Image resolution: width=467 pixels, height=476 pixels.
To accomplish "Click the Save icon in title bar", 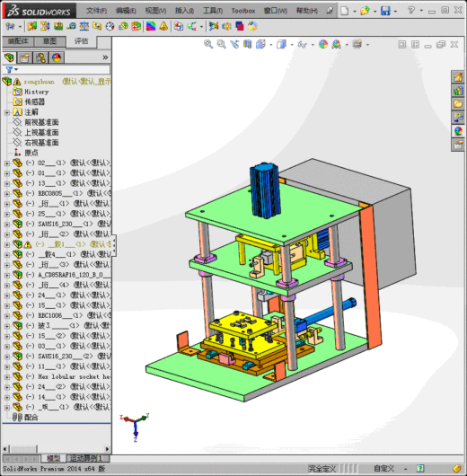I will coord(385,11).
